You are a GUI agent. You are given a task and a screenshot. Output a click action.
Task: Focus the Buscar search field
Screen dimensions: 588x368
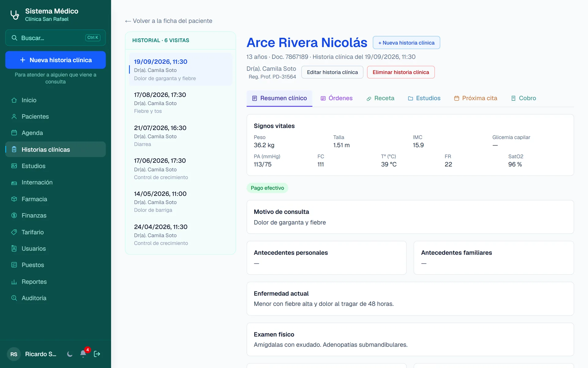click(x=55, y=38)
